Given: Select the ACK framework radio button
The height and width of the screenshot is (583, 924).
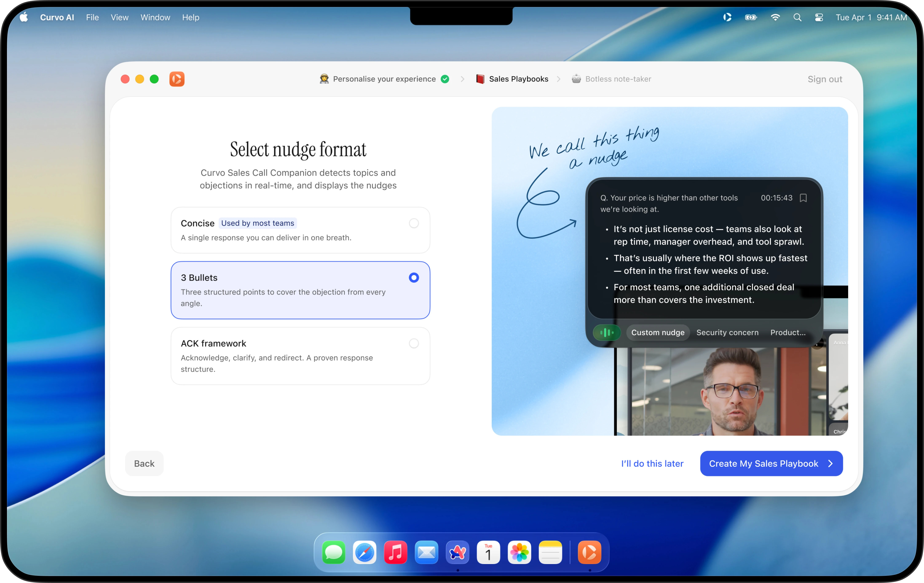Looking at the screenshot, I should pos(414,344).
